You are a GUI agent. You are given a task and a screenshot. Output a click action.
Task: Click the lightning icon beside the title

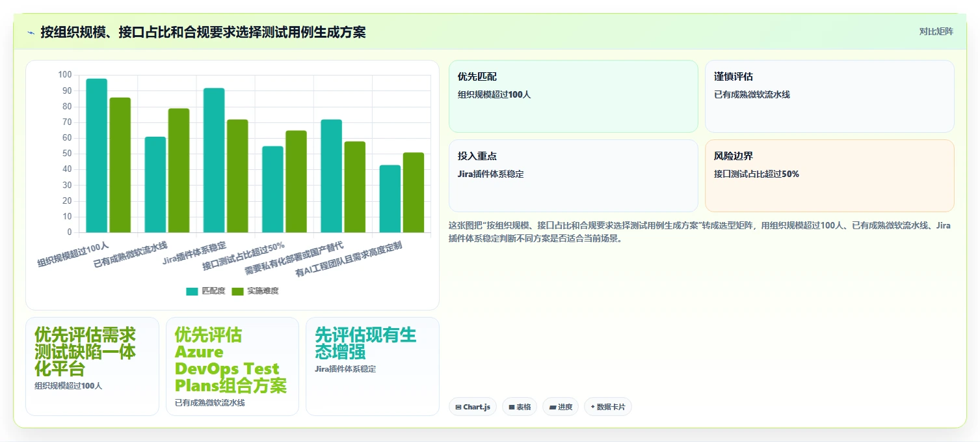pos(31,32)
